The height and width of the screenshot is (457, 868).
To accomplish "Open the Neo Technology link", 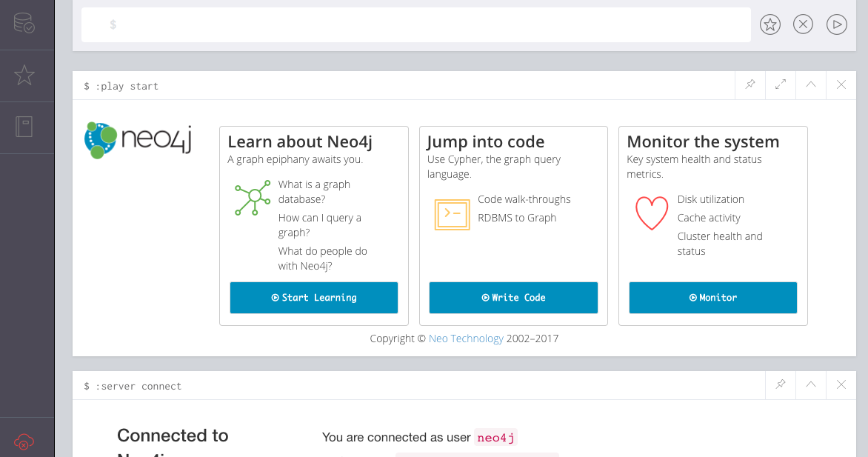I will pos(466,338).
